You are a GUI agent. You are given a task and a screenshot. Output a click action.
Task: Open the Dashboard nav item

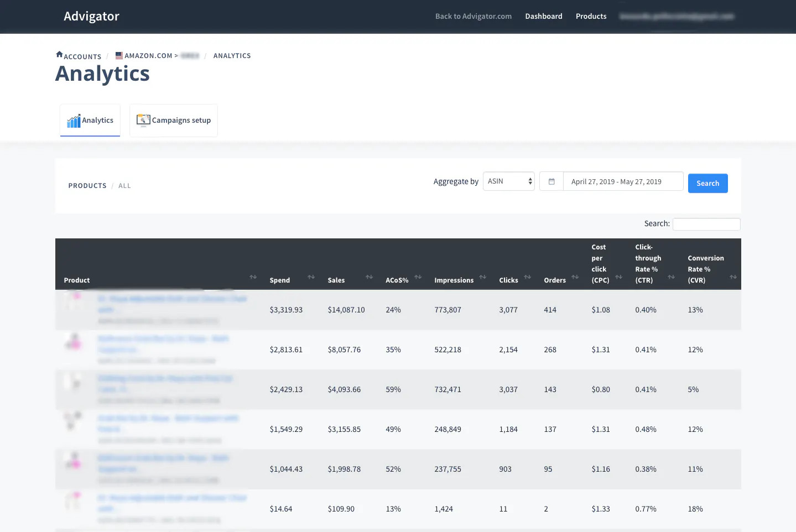pos(544,17)
